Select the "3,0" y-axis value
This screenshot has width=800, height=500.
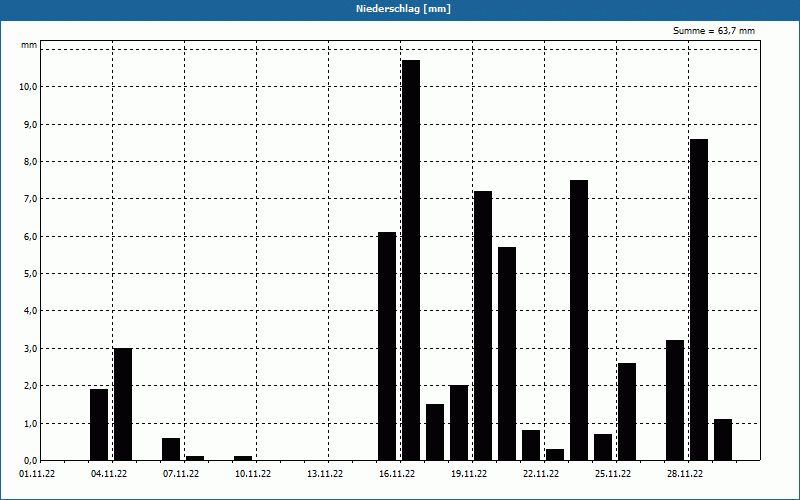click(30, 349)
